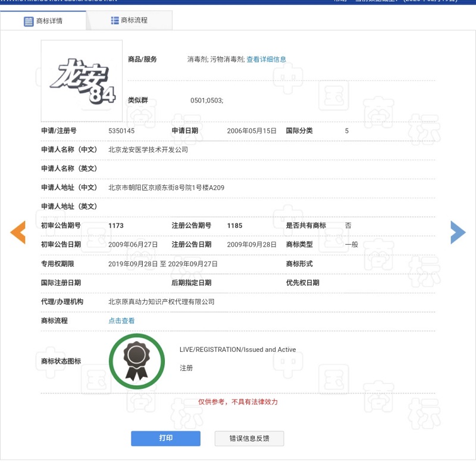Screen dimensions: 476x462
Task: Go to previous trademark with orange arrow
Action: [18, 232]
